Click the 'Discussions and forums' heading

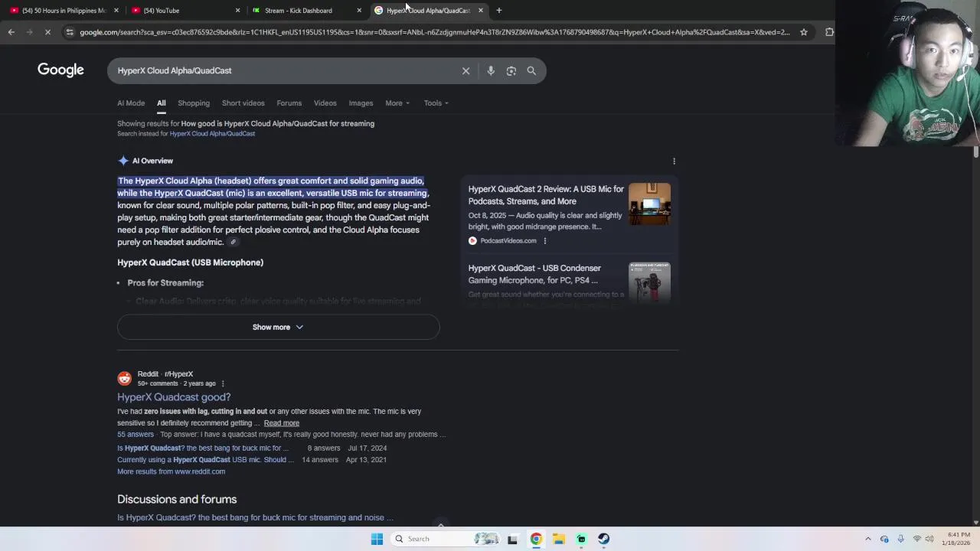(177, 499)
